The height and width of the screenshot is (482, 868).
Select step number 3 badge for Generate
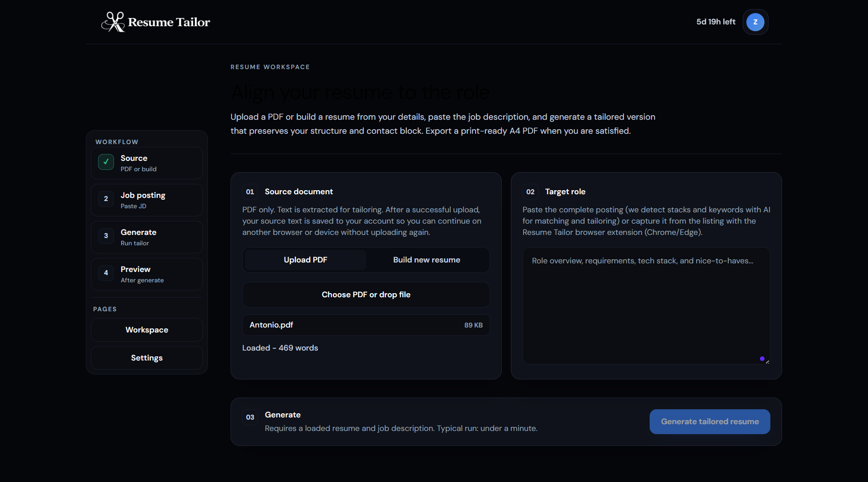click(106, 236)
